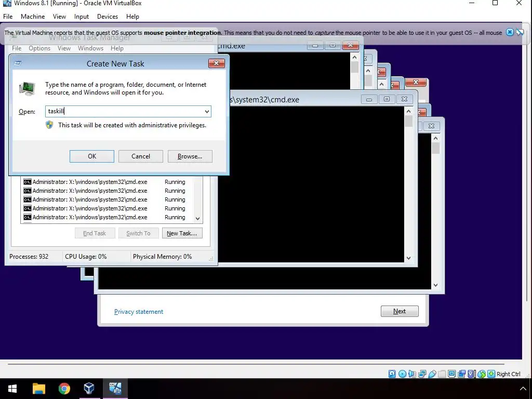Open the Windows menu in Task Manager
The height and width of the screenshot is (399, 532).
[90, 48]
